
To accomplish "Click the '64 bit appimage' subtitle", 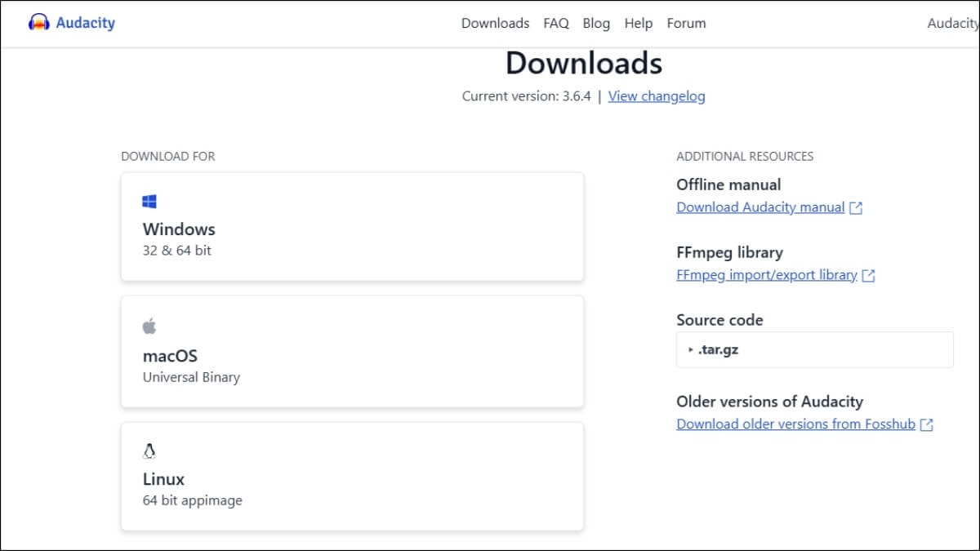I will [x=192, y=500].
